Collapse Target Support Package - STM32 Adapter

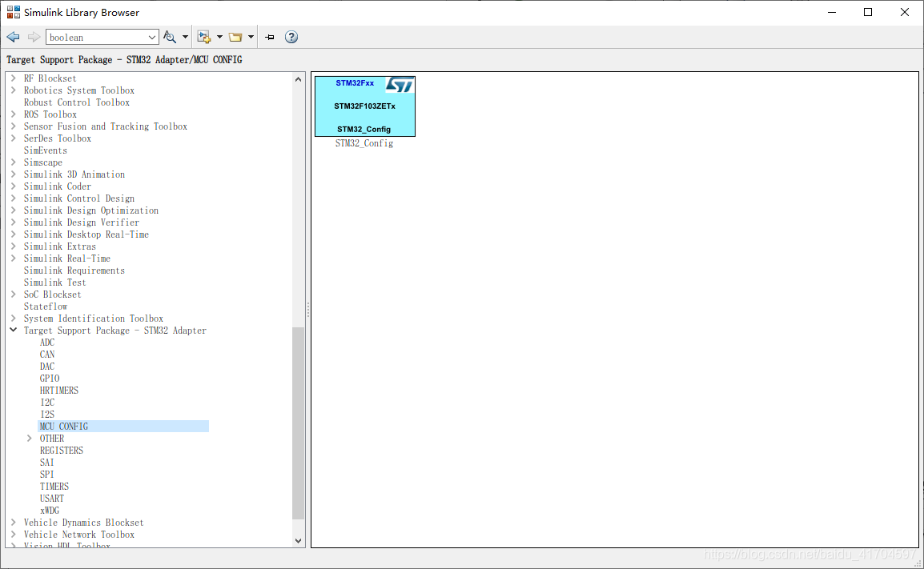(x=14, y=331)
